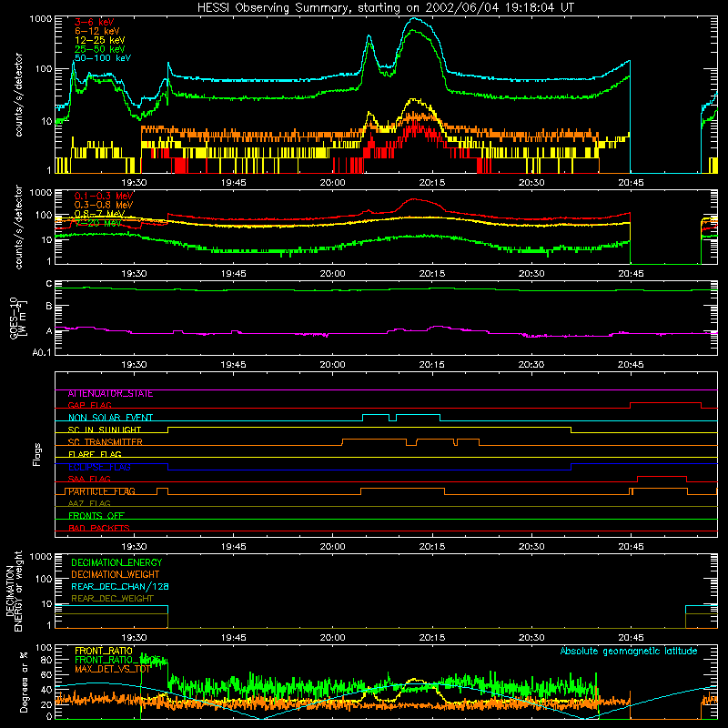
Task: Click the GAP_FLAG label
Action: click(x=89, y=405)
